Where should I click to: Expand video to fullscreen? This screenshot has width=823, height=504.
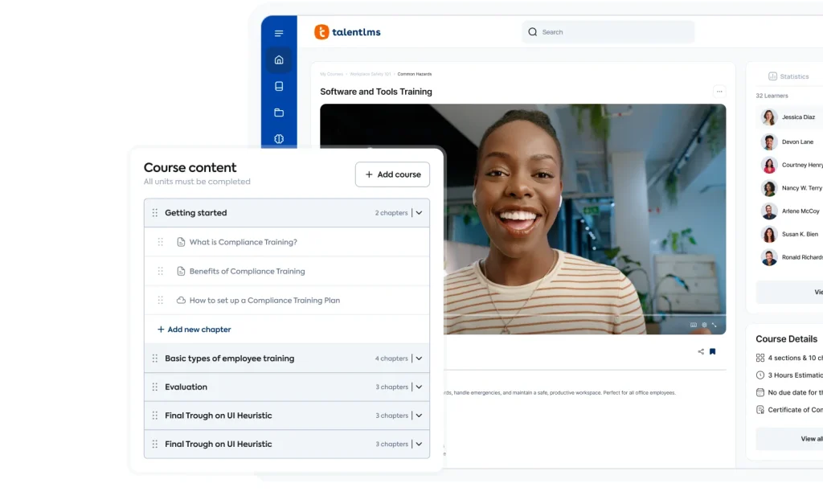click(x=714, y=325)
